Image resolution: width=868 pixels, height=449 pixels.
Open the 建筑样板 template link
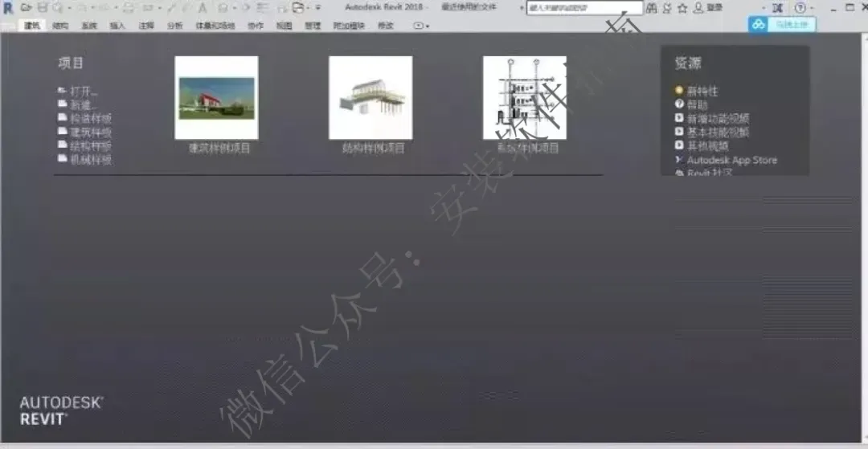(91, 133)
